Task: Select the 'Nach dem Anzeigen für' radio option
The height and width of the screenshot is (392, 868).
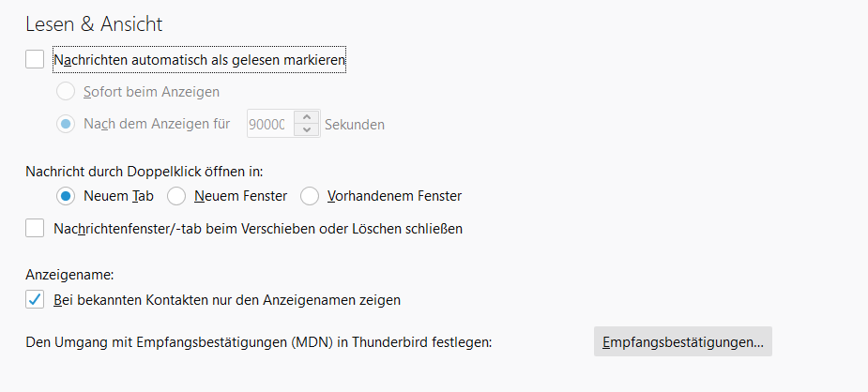Action: [66, 124]
